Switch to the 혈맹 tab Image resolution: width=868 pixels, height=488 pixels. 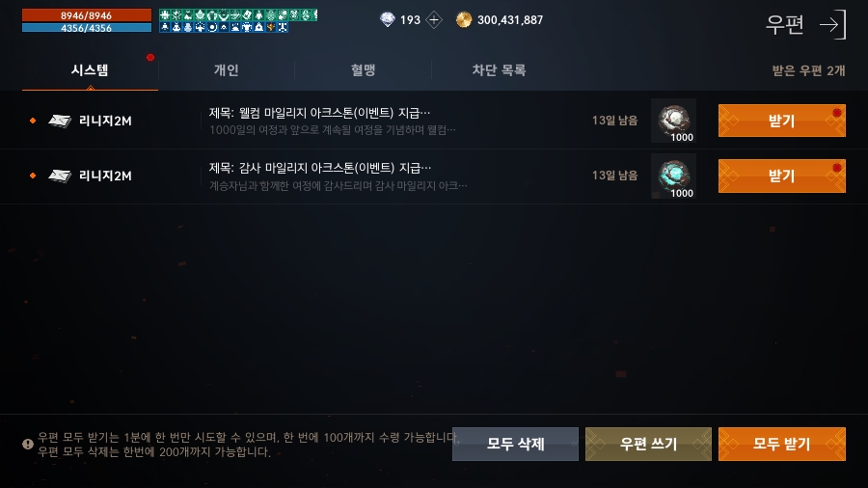(364, 70)
